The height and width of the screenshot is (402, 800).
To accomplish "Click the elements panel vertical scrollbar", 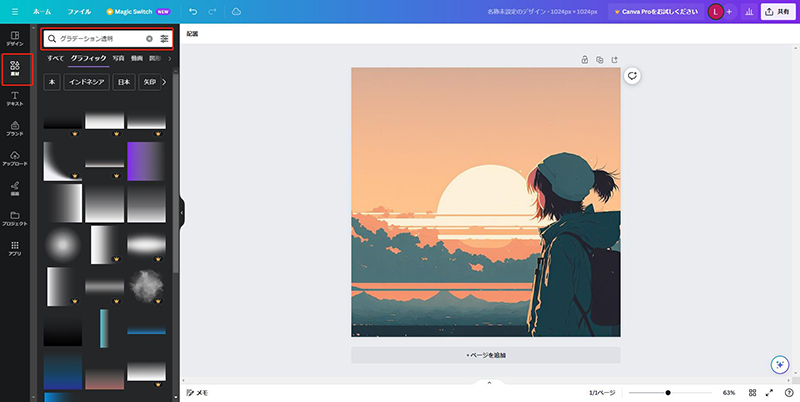I will tap(176, 173).
